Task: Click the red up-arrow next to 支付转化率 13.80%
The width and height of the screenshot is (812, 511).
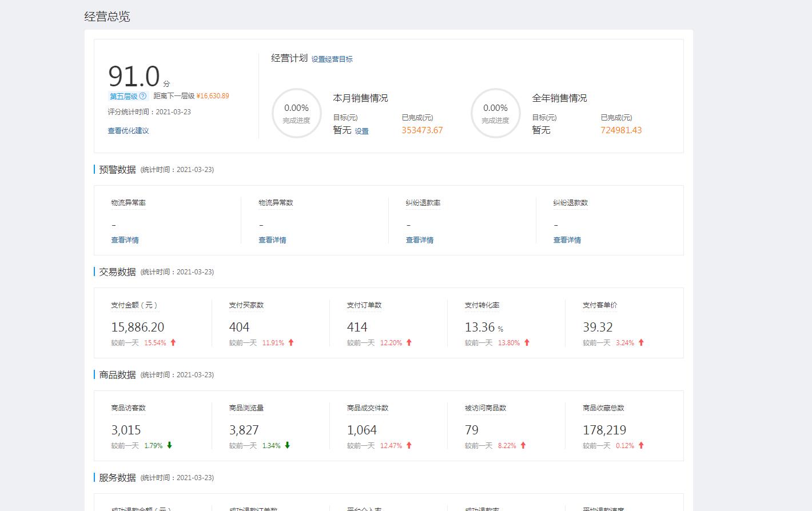Action: point(527,342)
